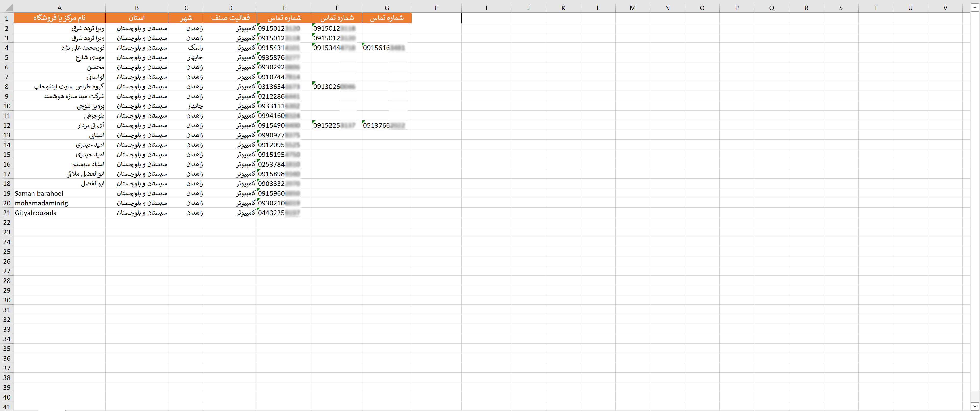Click the vertical scrollbar thumb
980x411 pixels.
(x=975, y=202)
